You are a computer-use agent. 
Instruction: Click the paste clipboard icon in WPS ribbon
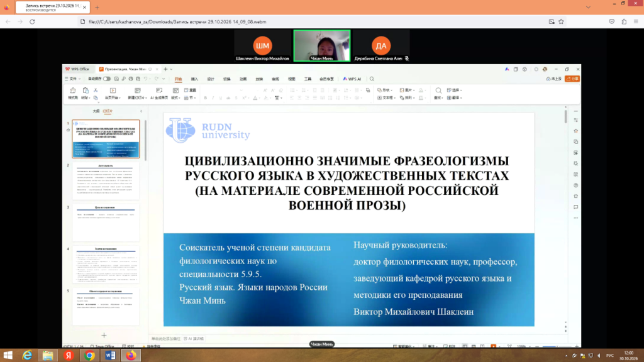(x=86, y=90)
